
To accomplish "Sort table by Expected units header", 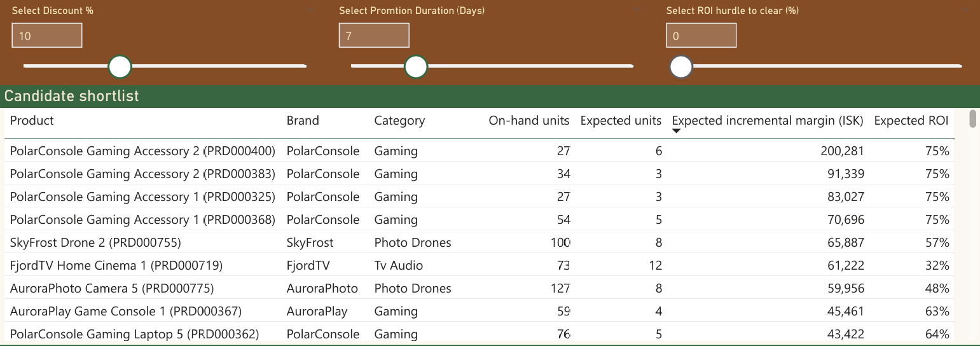I will tap(621, 121).
